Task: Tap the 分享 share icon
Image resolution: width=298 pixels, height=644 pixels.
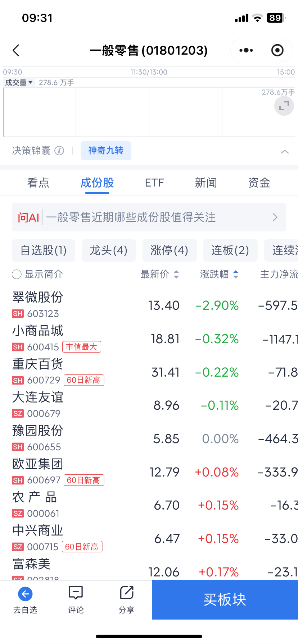Action: pyautogui.click(x=127, y=593)
